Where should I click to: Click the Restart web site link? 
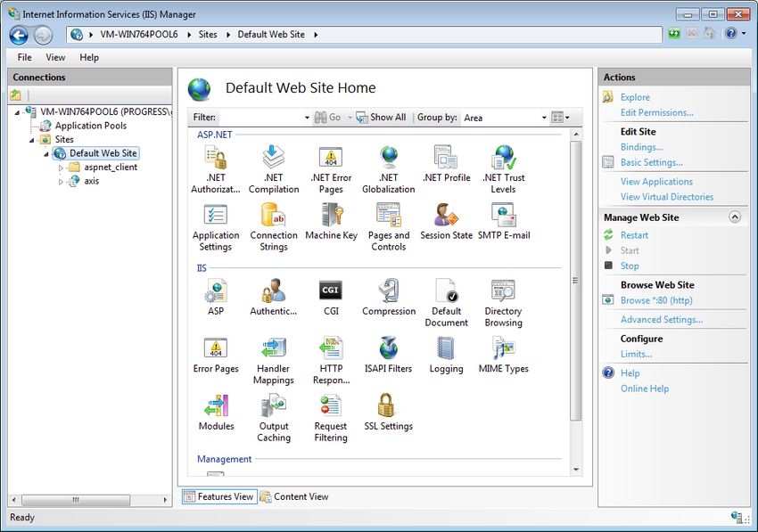(x=634, y=235)
